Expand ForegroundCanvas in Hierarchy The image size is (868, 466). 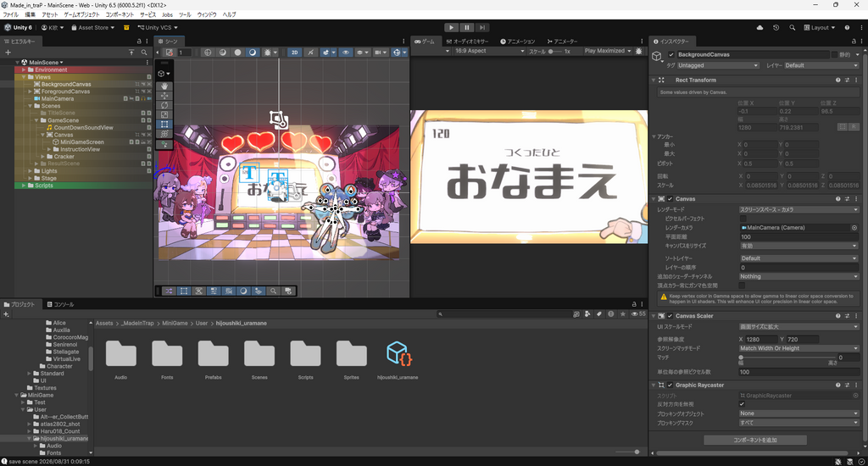[x=30, y=92]
